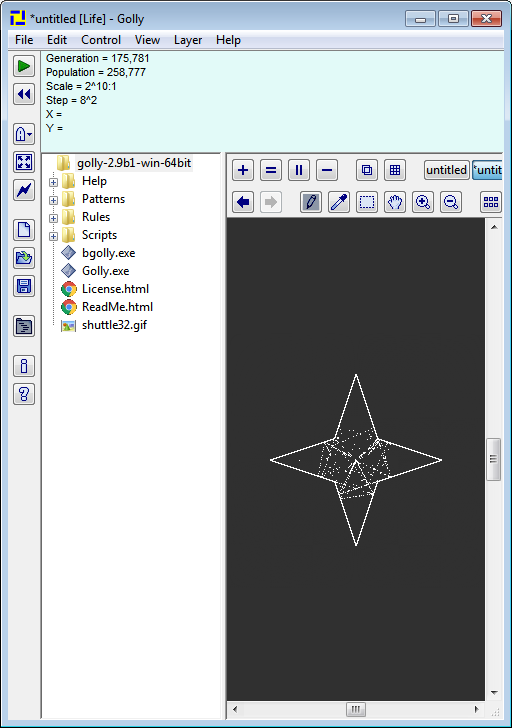Viewport: 512px width, 728px height.
Task: Click the 'Step = 8^2' status line
Action: click(x=71, y=100)
